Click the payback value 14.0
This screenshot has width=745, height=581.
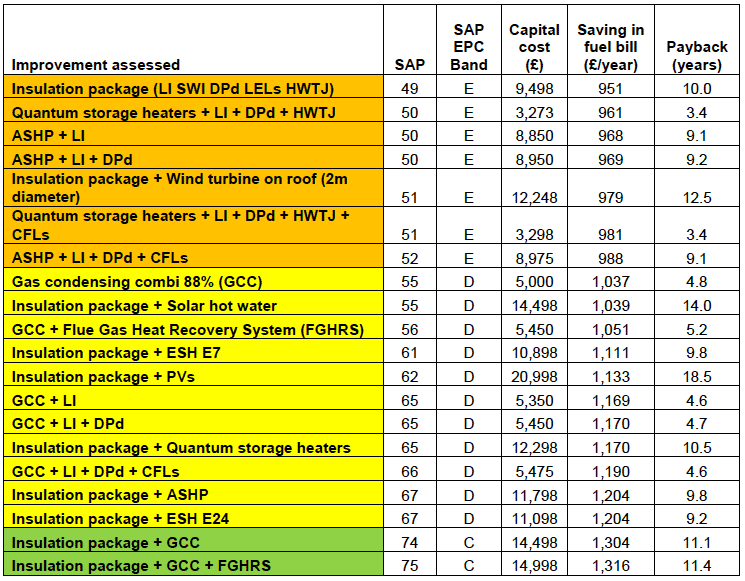[697, 305]
